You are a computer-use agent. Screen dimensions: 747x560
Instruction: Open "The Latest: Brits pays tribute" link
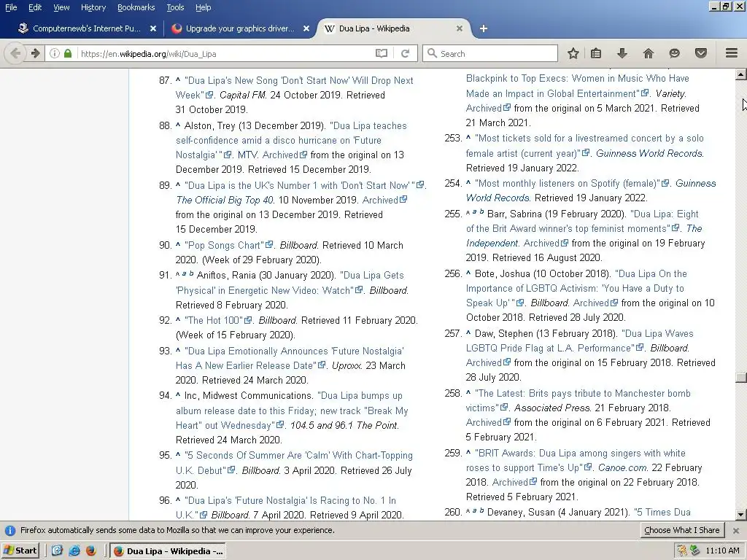[x=578, y=400]
